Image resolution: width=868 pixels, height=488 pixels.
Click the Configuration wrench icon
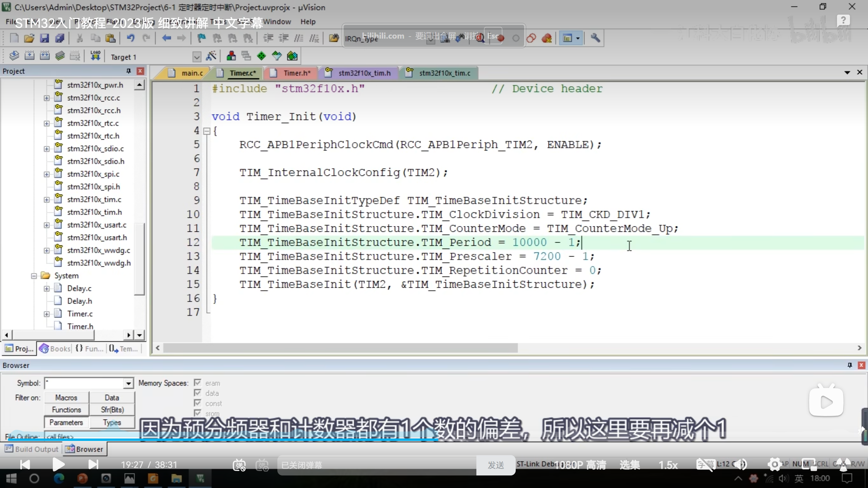pos(595,38)
